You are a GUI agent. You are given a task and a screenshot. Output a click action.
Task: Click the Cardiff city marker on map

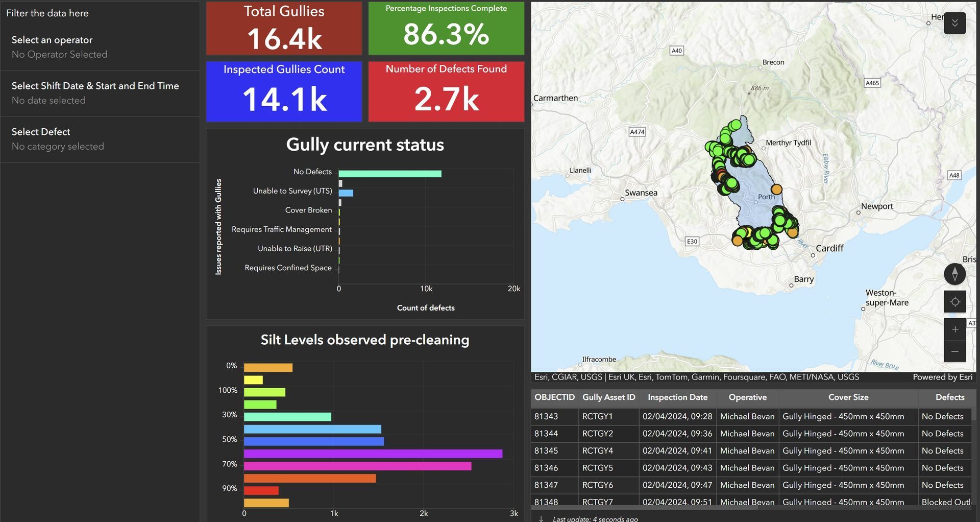pyautogui.click(x=813, y=255)
